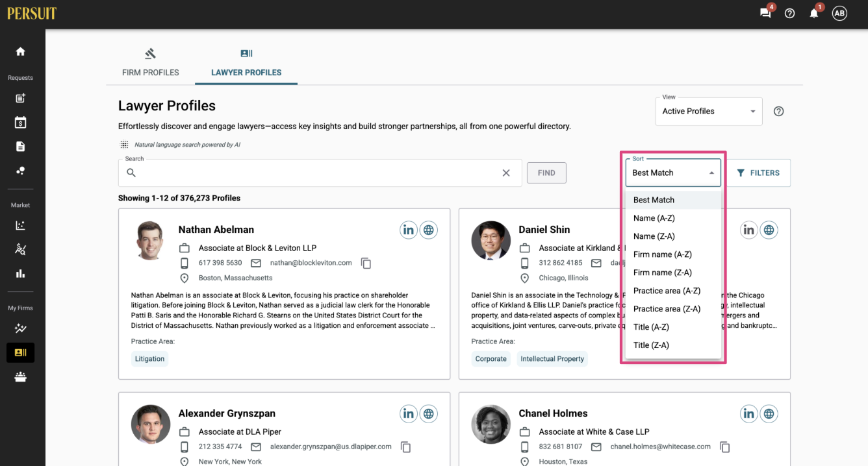The width and height of the screenshot is (868, 466).
Task: Click the help icon beside the View dropdown
Action: 779,111
